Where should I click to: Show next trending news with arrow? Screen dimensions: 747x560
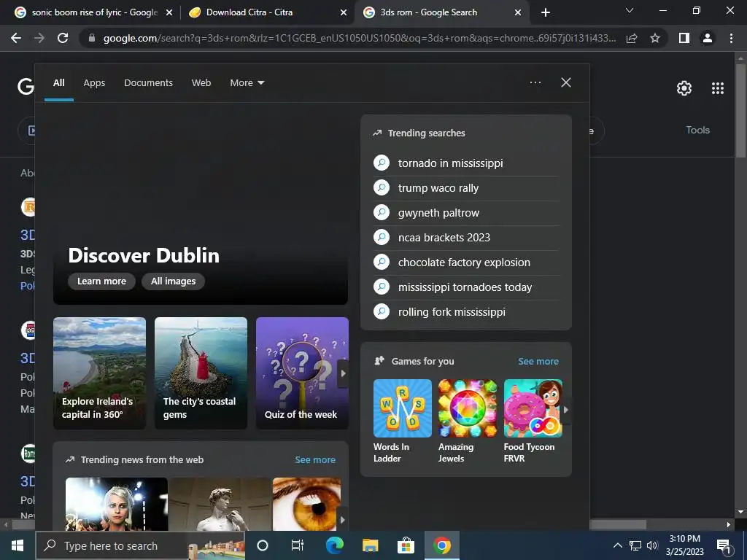coord(342,519)
